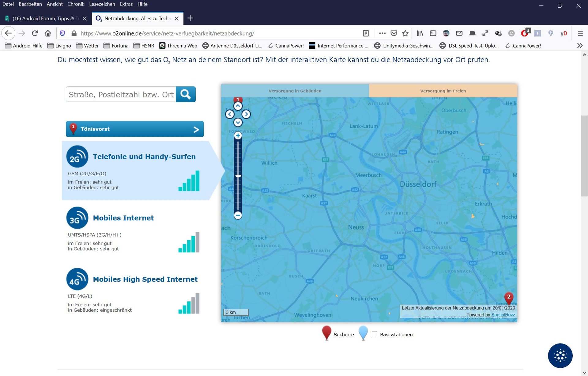Toggle reader view in address bar
The width and height of the screenshot is (588, 376).
(x=366, y=33)
